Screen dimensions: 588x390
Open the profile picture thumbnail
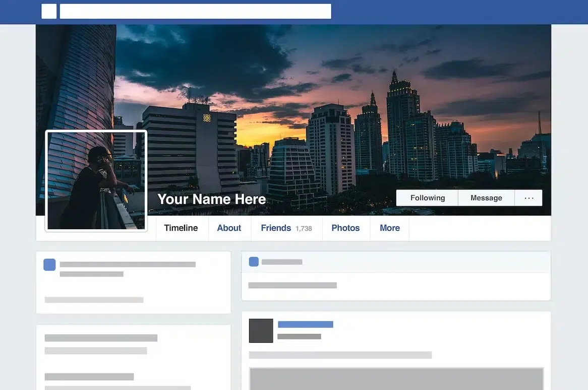pos(96,180)
